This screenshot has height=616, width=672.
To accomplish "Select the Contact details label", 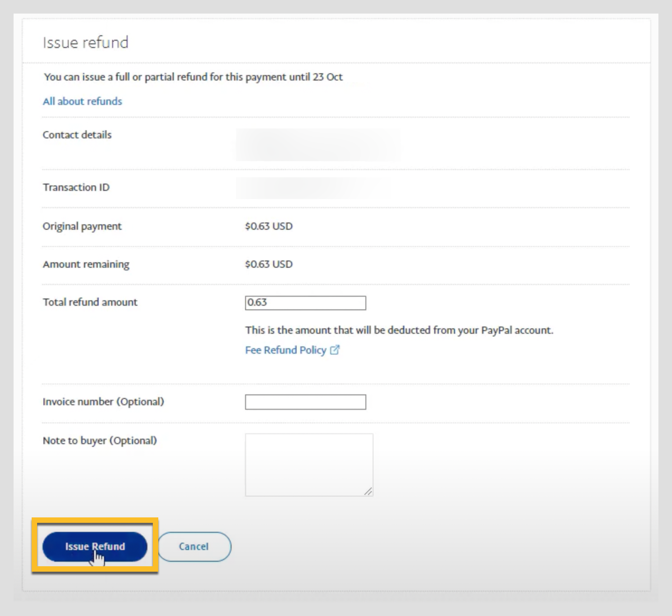I will (77, 135).
